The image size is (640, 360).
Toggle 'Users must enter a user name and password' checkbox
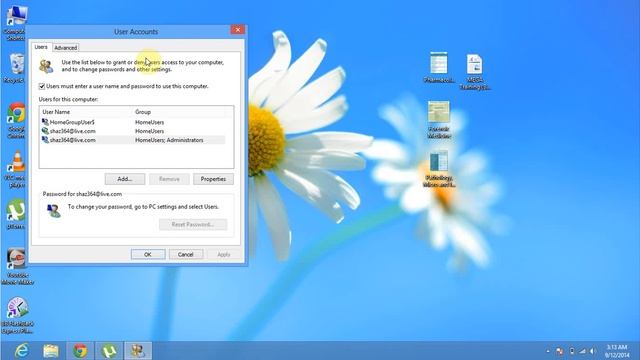coord(42,86)
